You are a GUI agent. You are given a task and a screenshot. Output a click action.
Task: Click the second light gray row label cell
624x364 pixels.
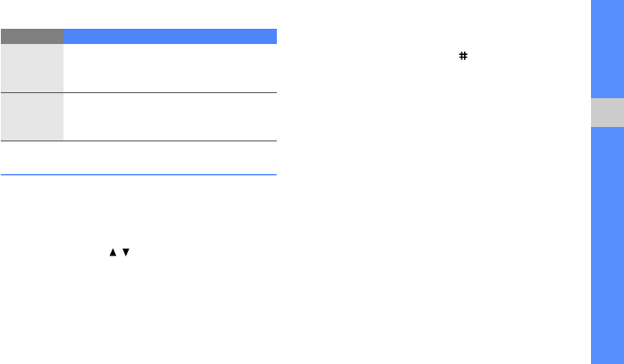click(x=32, y=117)
